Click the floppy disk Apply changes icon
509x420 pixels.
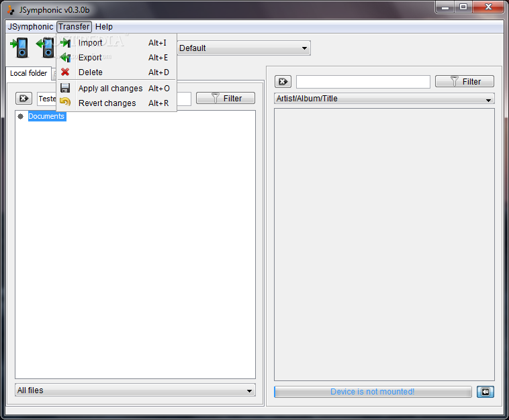coord(65,88)
